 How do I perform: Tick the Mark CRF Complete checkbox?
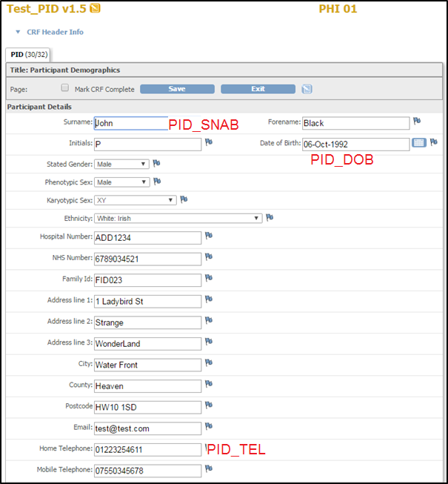point(64,88)
